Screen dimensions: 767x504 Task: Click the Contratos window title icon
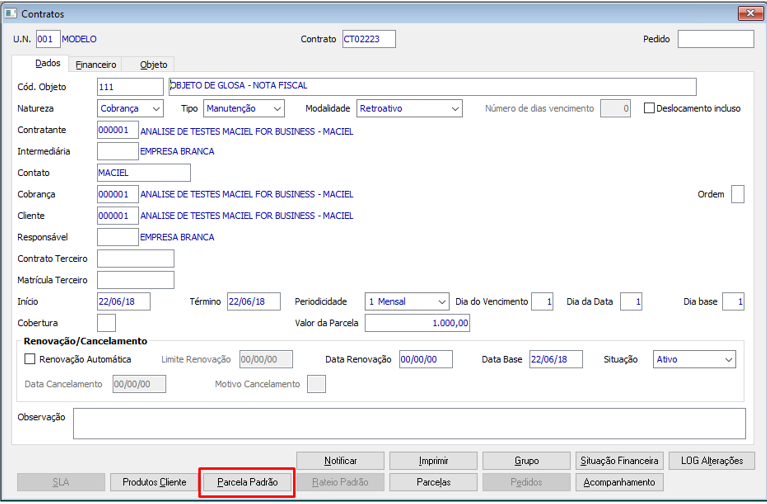11,13
